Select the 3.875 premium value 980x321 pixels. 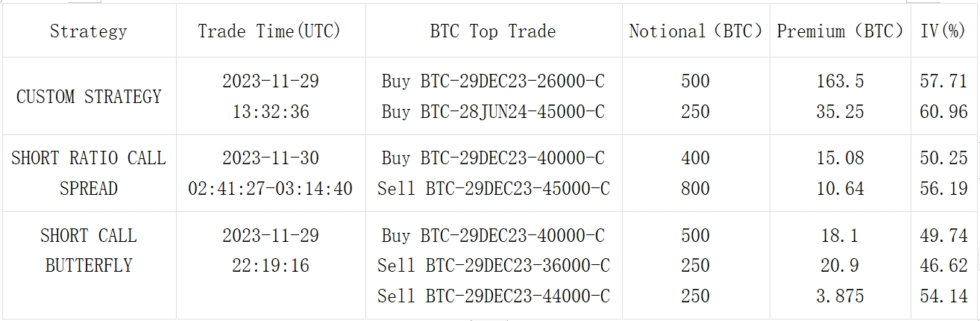click(x=840, y=296)
